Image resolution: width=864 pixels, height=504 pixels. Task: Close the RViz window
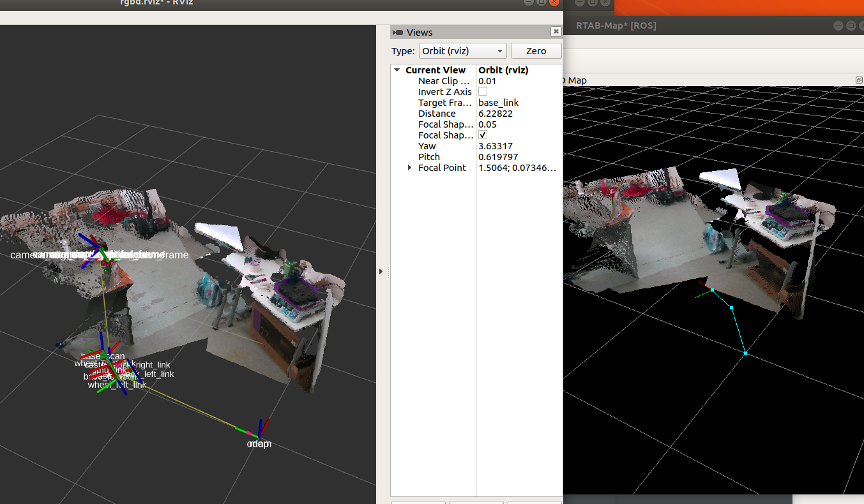tap(553, 3)
